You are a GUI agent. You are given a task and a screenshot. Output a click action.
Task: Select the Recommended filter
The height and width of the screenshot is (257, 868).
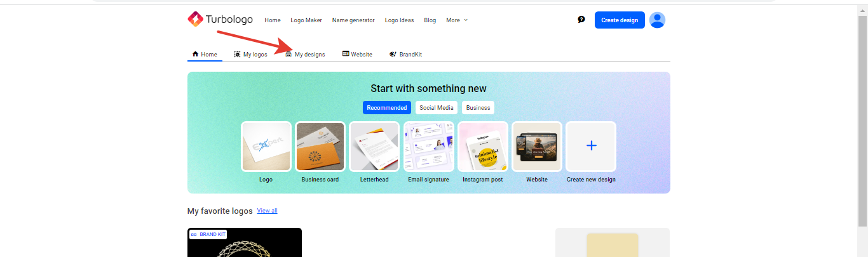click(x=387, y=108)
